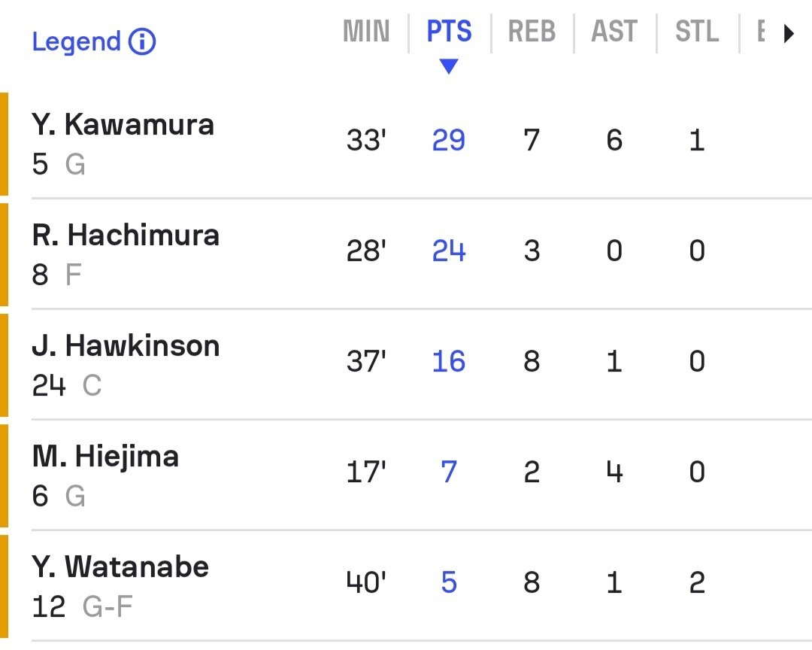The image size is (812, 650).
Task: Sort players by REB column
Action: (x=532, y=32)
